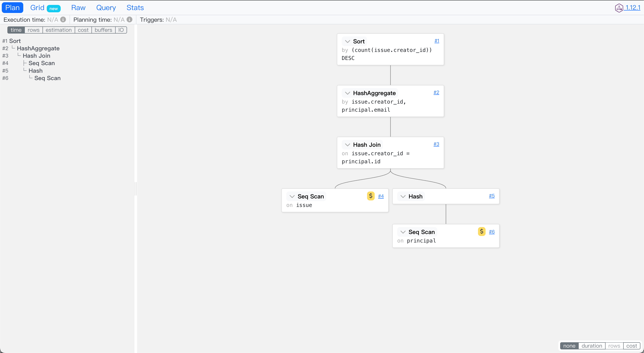Switch left panel view to buffers

pyautogui.click(x=103, y=30)
